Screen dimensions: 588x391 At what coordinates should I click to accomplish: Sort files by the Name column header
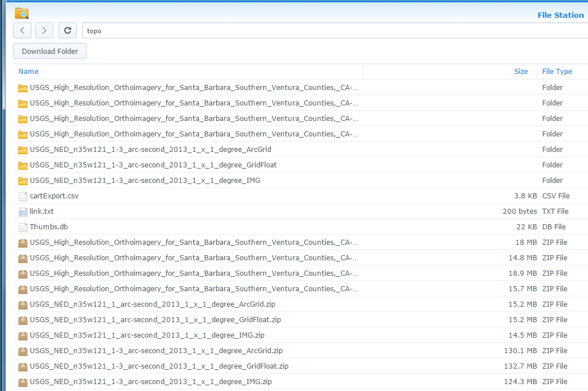29,71
